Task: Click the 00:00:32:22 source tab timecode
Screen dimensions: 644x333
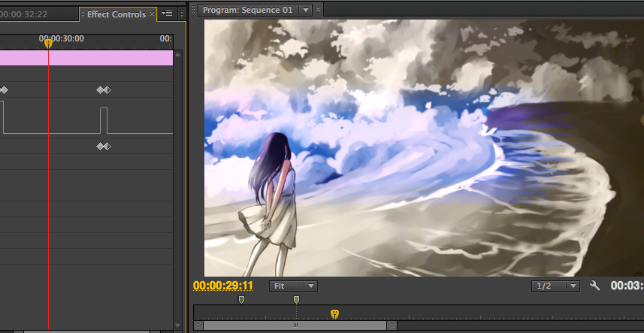Action: click(x=23, y=14)
